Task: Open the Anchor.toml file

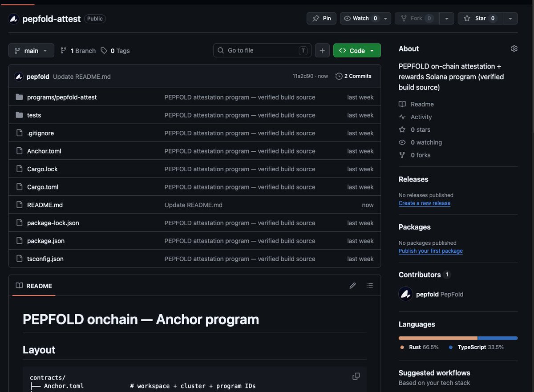Action: click(x=44, y=151)
